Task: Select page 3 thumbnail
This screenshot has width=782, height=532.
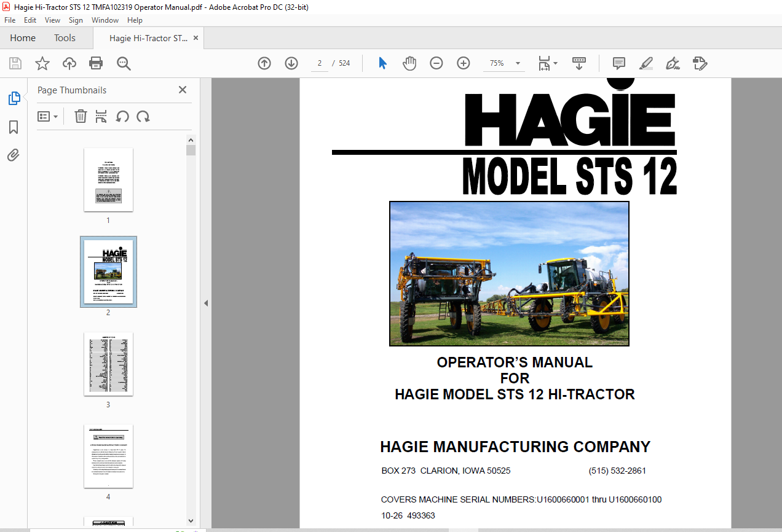Action: 108,364
